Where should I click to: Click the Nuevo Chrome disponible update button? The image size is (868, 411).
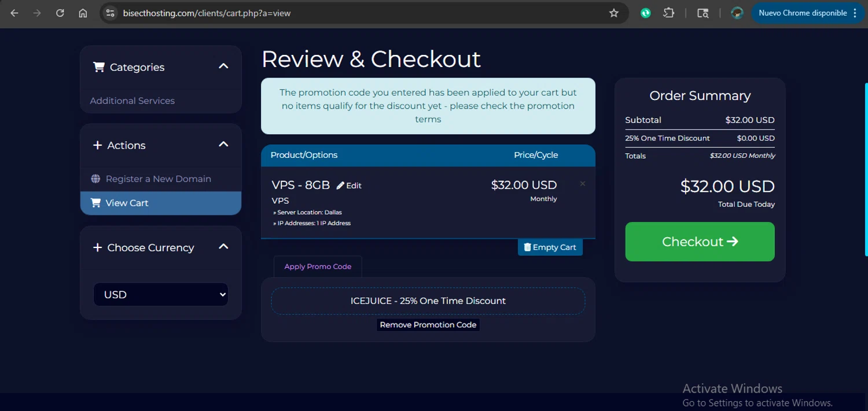(x=803, y=13)
